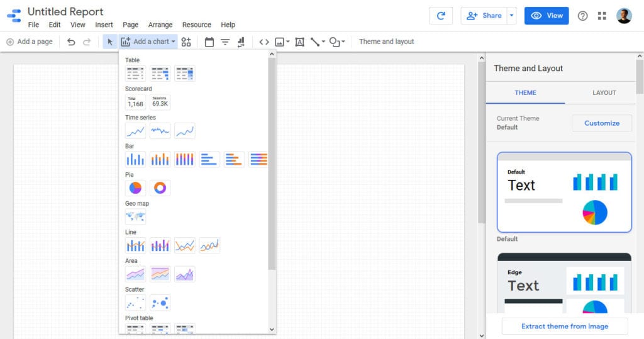Open the Google apps grid

point(602,16)
